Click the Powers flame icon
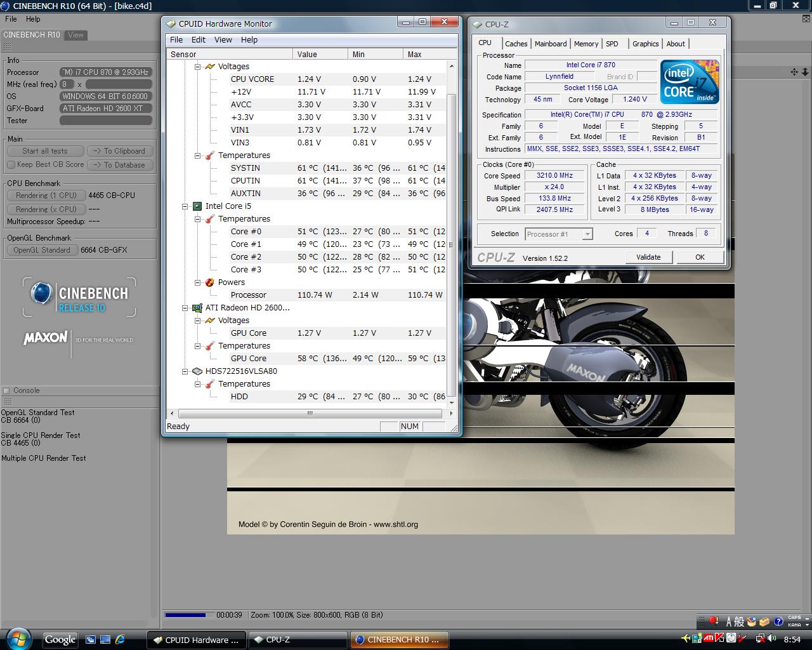Screen dimensions: 812x650 coord(210,282)
